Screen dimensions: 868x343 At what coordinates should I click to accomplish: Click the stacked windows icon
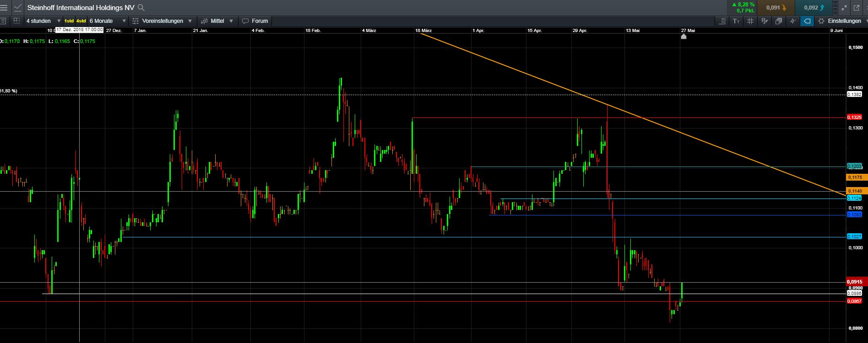(x=779, y=21)
